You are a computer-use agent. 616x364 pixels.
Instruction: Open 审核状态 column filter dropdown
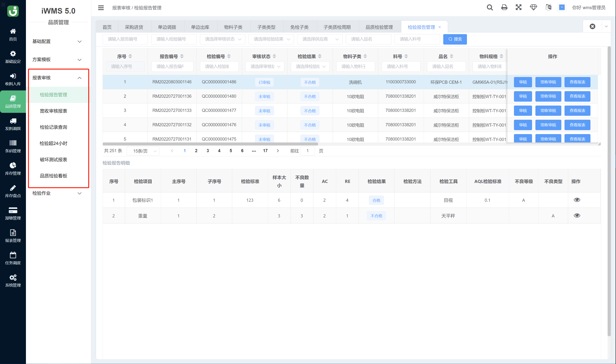(265, 66)
